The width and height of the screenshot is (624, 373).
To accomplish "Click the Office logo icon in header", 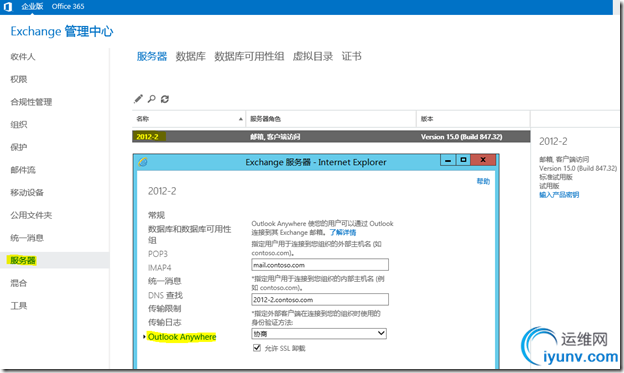I will [x=8, y=6].
